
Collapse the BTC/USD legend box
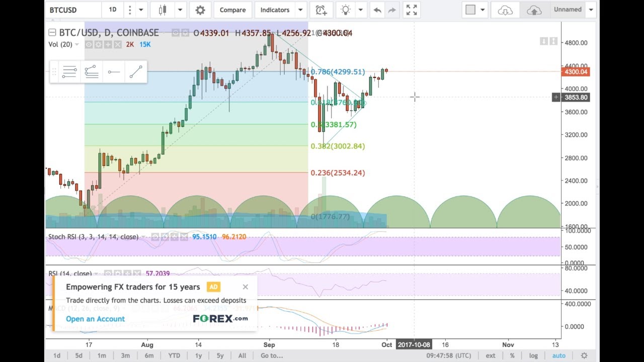(52, 33)
